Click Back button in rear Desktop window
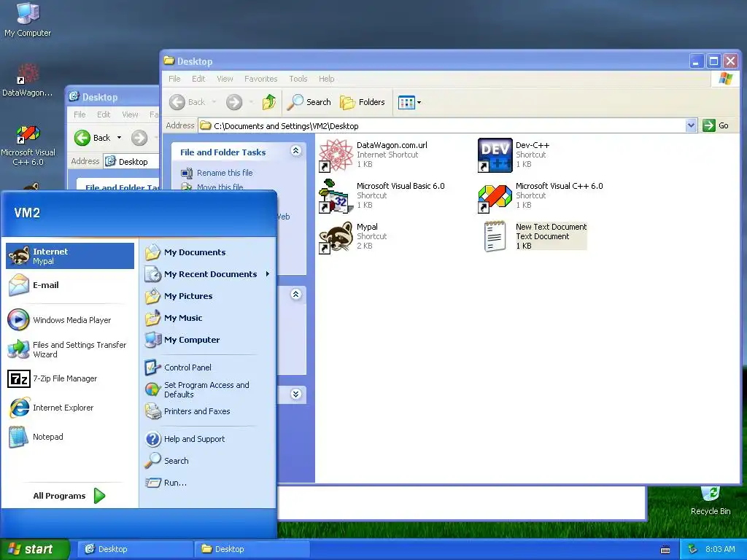Viewport: 747px width, 560px height. click(93, 138)
